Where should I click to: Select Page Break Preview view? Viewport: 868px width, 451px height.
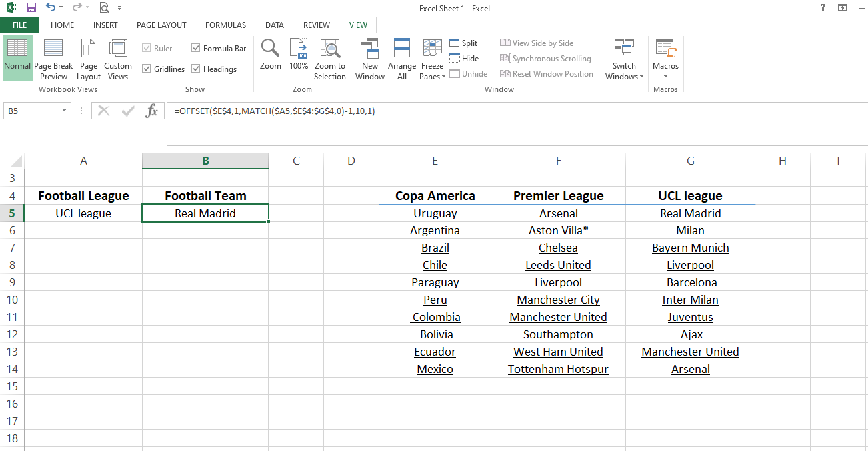pos(53,59)
